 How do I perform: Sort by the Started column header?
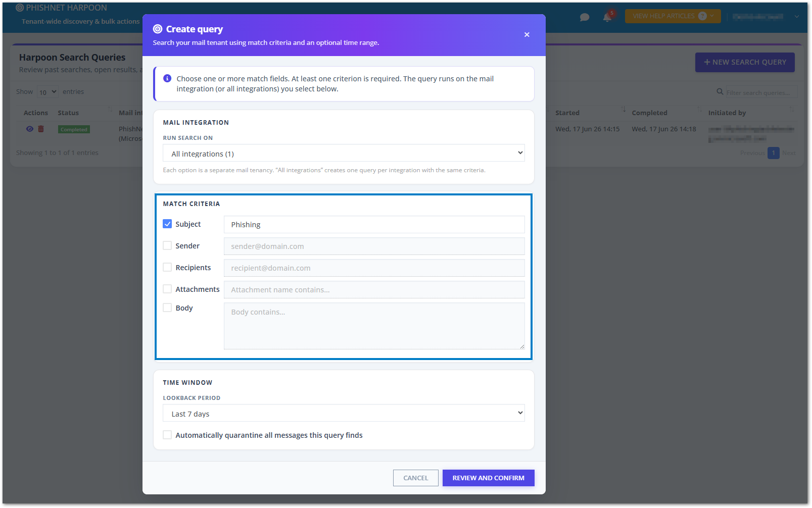point(567,113)
